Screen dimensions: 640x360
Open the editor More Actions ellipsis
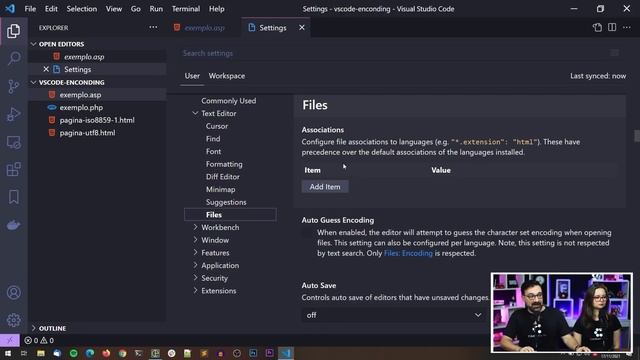627,27
